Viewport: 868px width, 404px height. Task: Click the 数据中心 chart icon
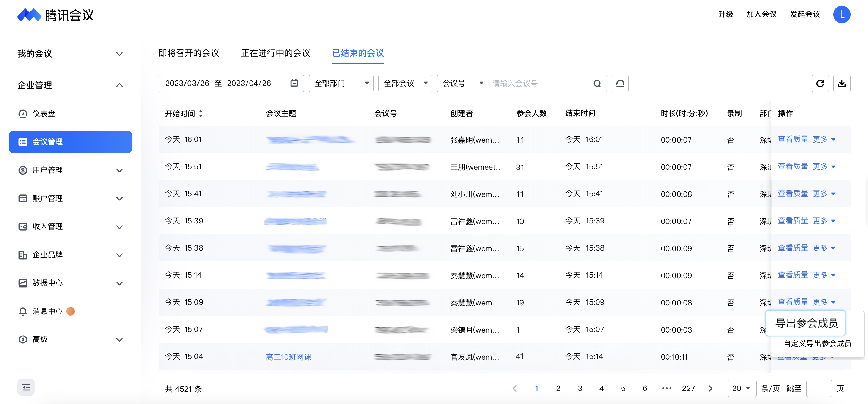tap(23, 283)
